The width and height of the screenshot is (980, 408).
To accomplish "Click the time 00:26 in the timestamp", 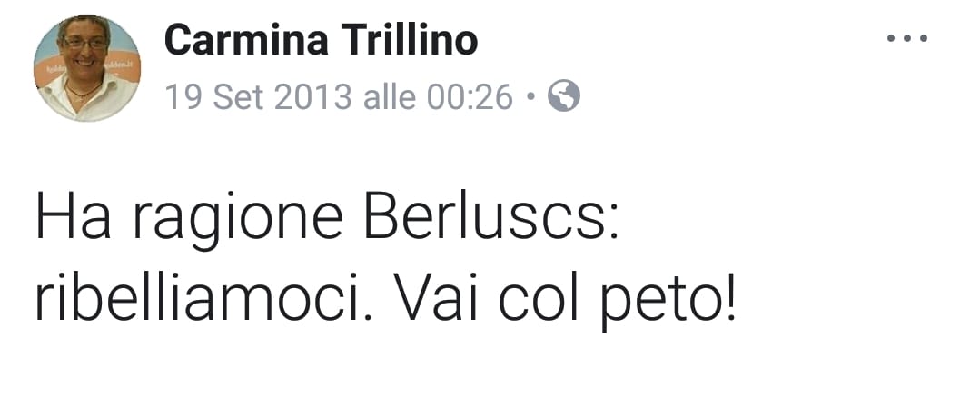I will pos(470,97).
